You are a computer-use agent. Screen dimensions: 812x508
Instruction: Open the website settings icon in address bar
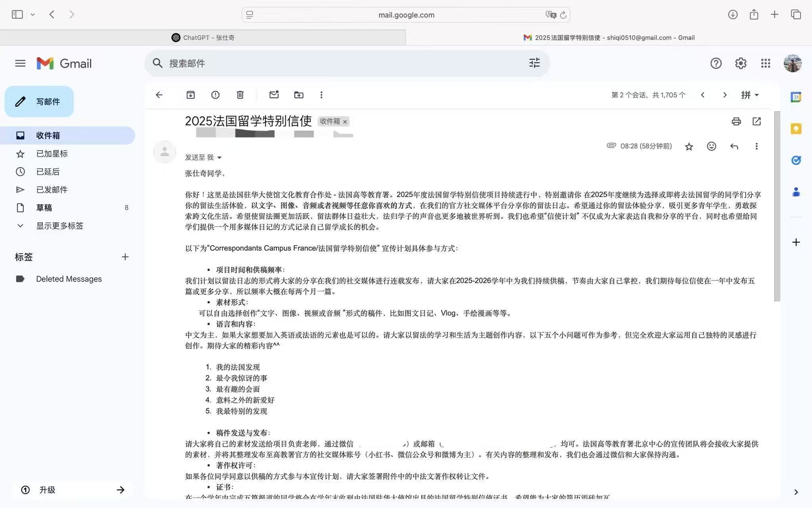click(x=249, y=15)
